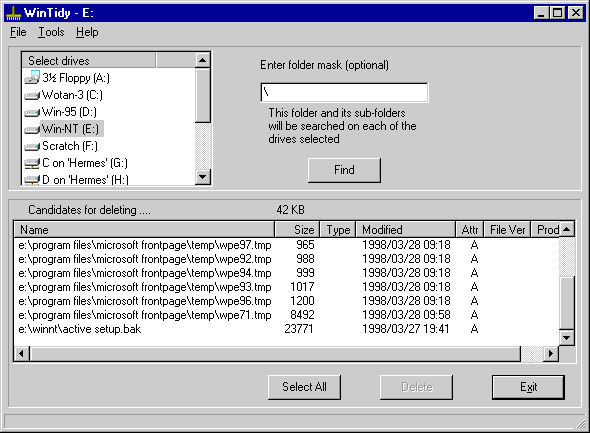Click the Name column header
This screenshot has width=590, height=433.
(x=144, y=229)
